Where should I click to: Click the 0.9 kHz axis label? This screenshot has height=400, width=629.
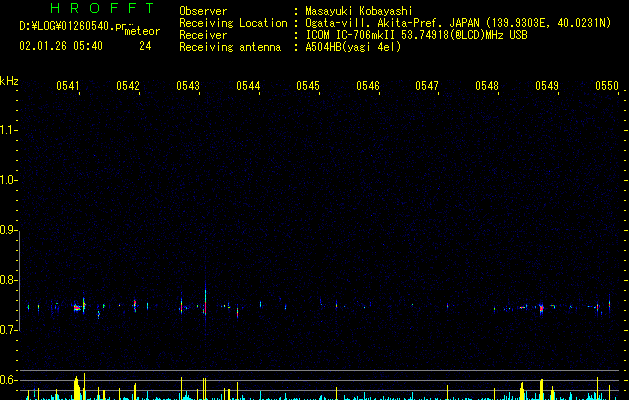(x=8, y=230)
